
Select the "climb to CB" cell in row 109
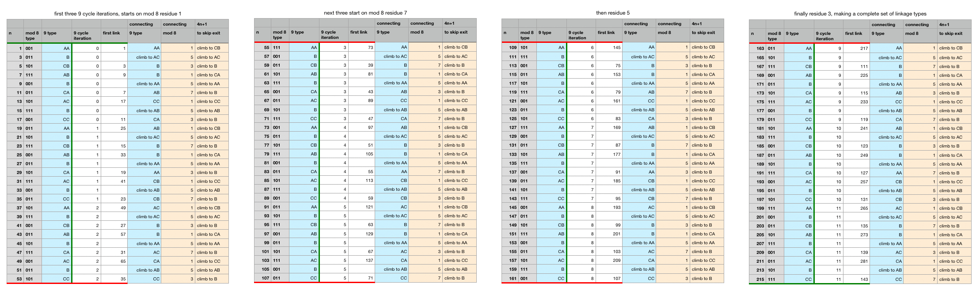coord(707,48)
